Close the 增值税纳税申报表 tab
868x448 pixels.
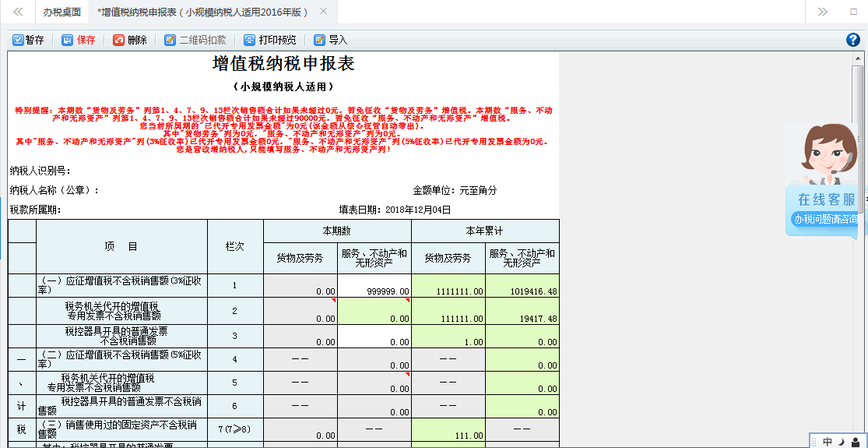click(x=324, y=11)
